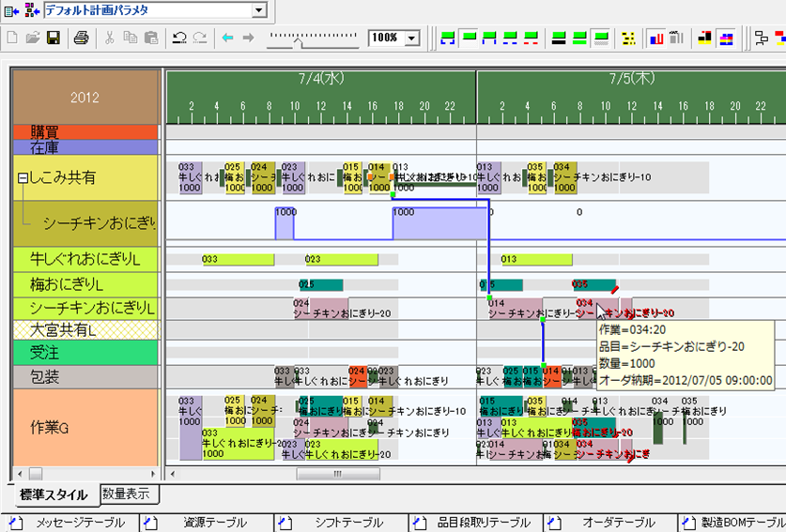Click the timeline zoom slider handle

pyautogui.click(x=298, y=42)
